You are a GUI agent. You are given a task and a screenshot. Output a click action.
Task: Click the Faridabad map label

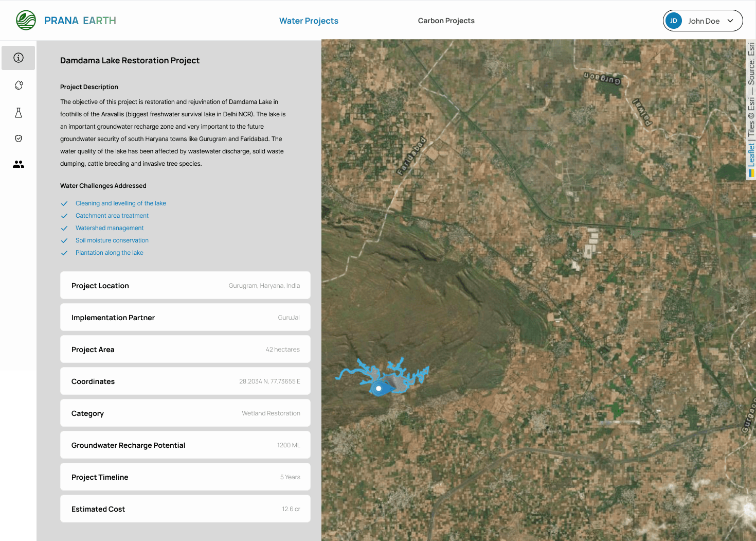[412, 156]
